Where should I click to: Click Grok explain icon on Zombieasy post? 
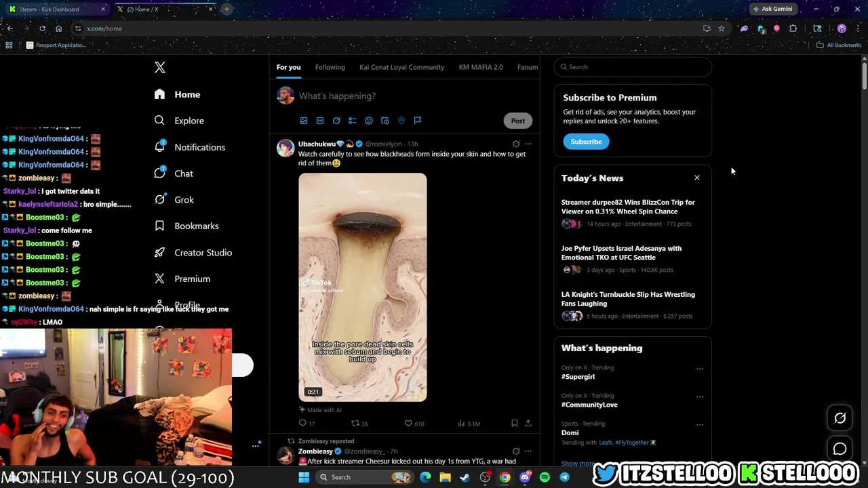point(516,451)
